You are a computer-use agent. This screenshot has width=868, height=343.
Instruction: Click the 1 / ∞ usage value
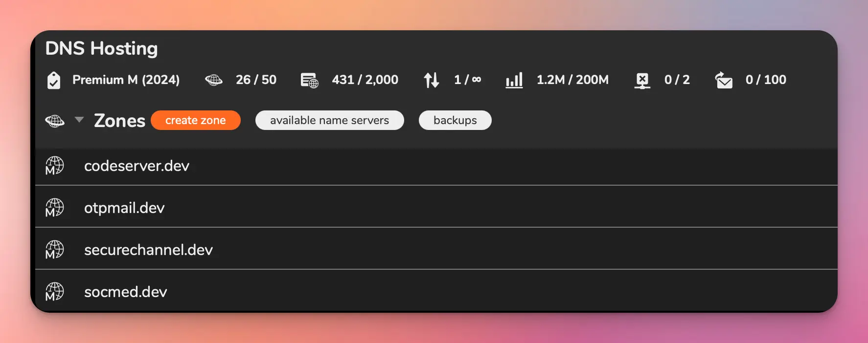pyautogui.click(x=468, y=80)
